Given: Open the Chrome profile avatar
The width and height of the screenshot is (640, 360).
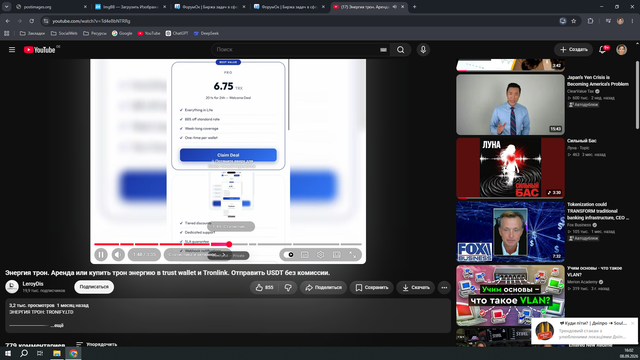Looking at the screenshot, I should click(x=620, y=21).
